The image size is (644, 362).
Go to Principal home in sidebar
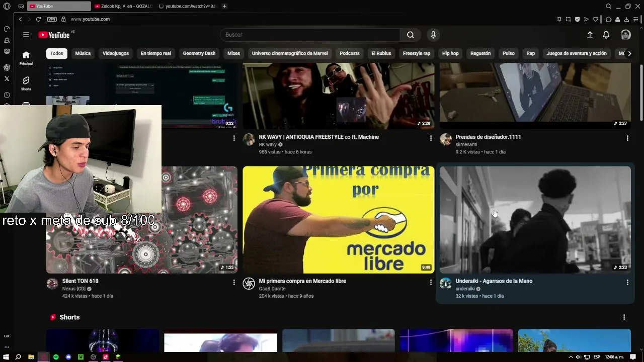[26, 58]
